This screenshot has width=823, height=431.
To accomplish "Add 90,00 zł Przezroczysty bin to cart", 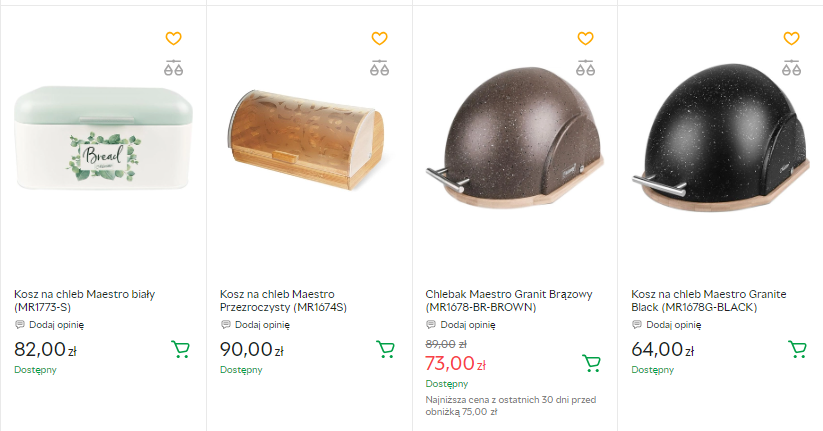I will click(x=385, y=349).
